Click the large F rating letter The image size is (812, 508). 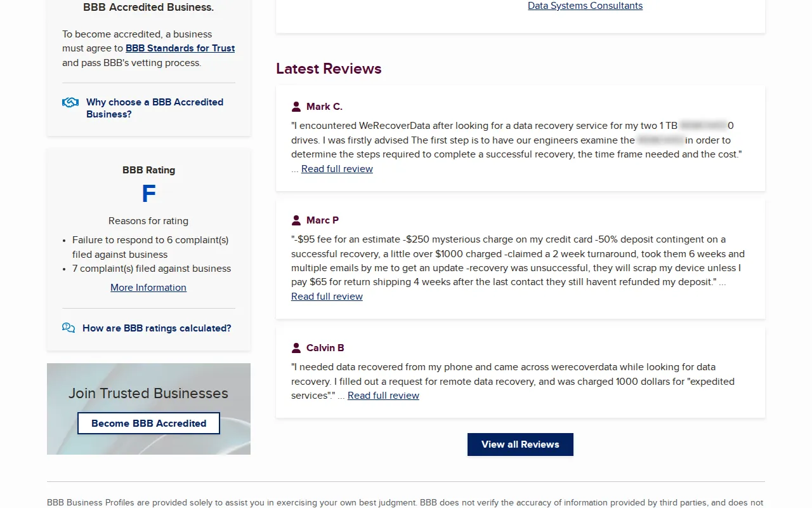coord(148,194)
